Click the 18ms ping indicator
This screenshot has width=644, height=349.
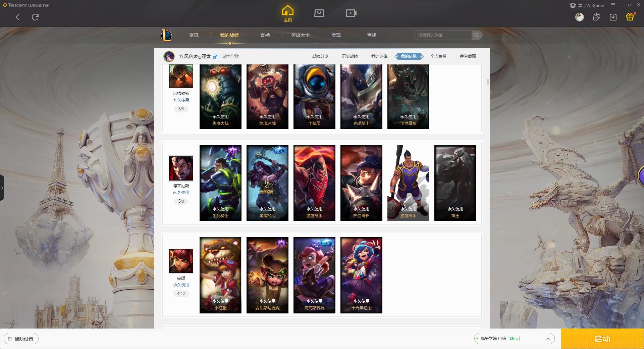click(514, 339)
